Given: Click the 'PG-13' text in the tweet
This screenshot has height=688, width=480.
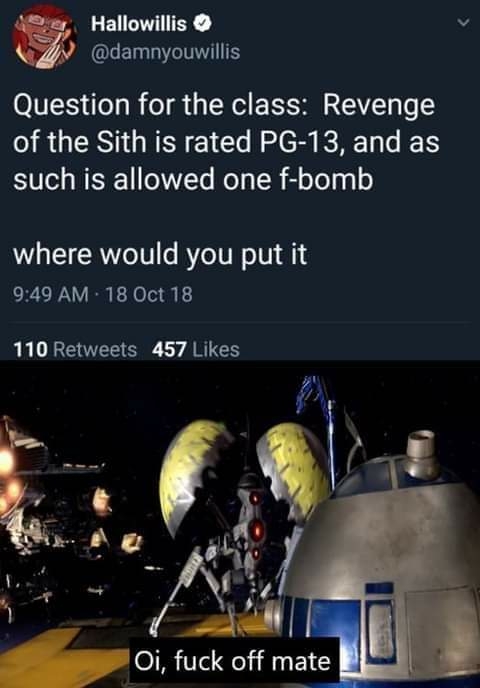Looking at the screenshot, I should click(x=297, y=143).
